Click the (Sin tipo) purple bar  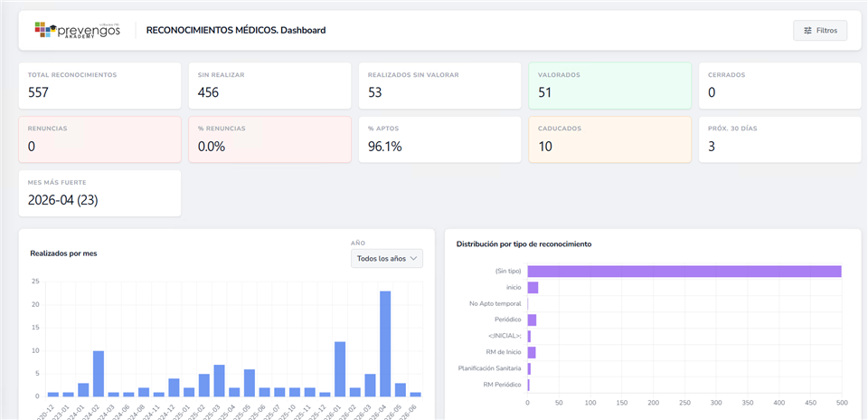coord(684,271)
